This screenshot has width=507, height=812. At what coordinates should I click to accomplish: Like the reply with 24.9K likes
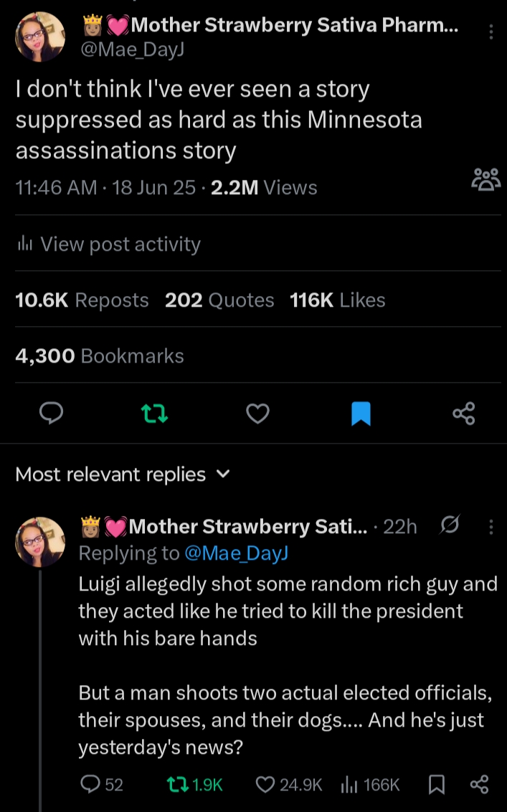pyautogui.click(x=289, y=785)
